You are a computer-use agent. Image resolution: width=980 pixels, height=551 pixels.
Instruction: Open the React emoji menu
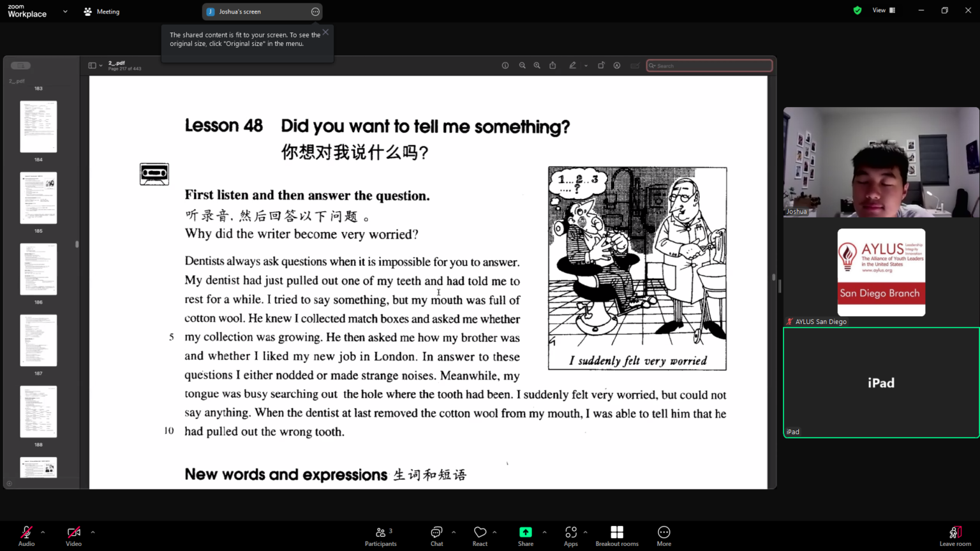point(480,536)
